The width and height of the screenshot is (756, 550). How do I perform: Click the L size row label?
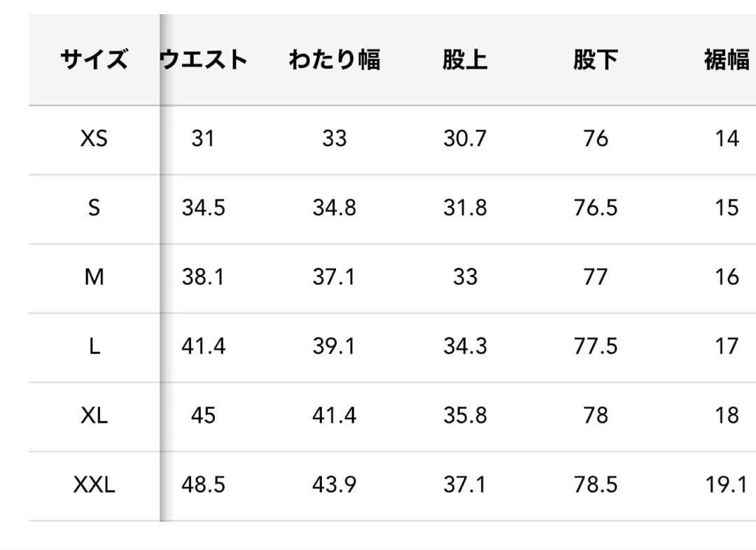click(x=94, y=346)
